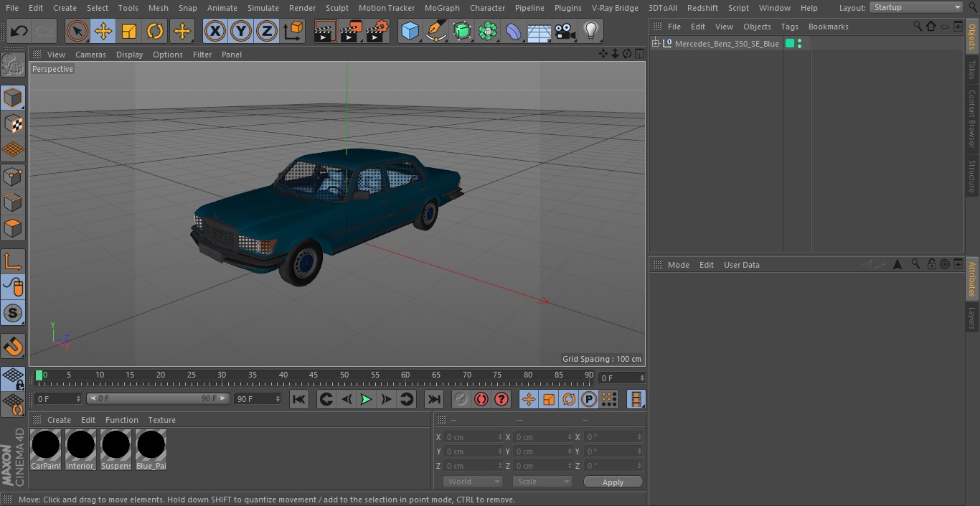
Task: Toggle Y axis lock
Action: (241, 32)
